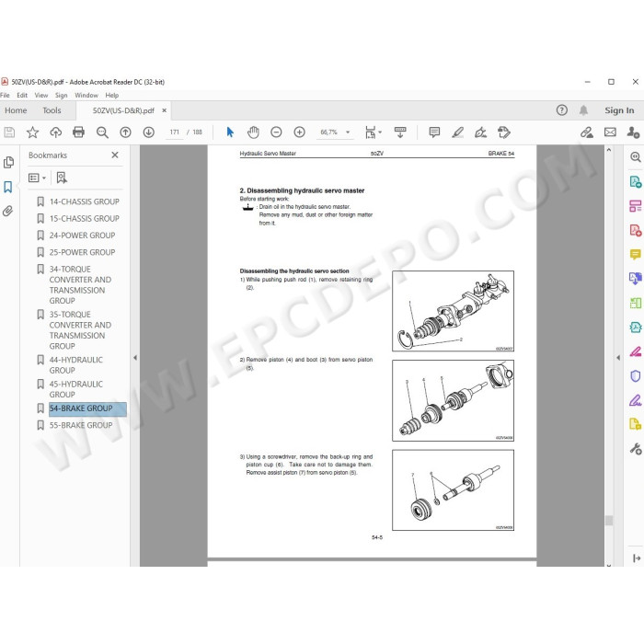644x644 pixels.
Task: Expand the right tools pane at the bottom
Action: point(637,558)
